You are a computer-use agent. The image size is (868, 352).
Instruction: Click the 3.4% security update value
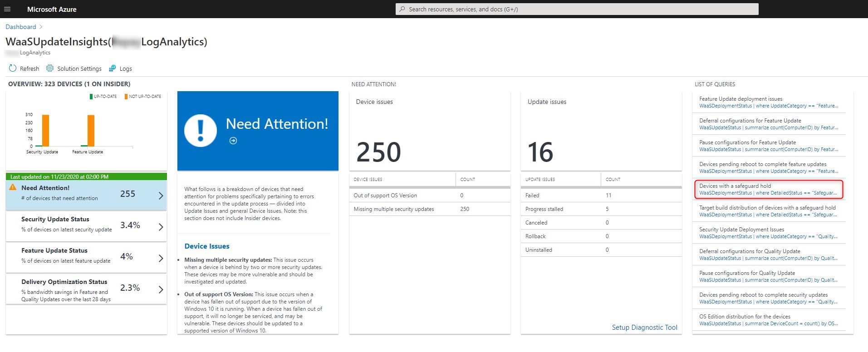tap(130, 225)
